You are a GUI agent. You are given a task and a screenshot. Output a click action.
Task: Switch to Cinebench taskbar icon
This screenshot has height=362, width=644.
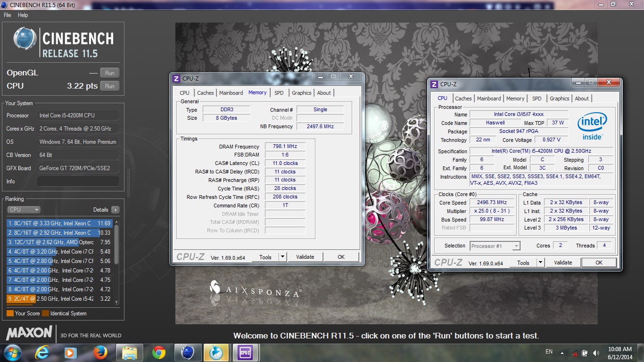click(188, 353)
